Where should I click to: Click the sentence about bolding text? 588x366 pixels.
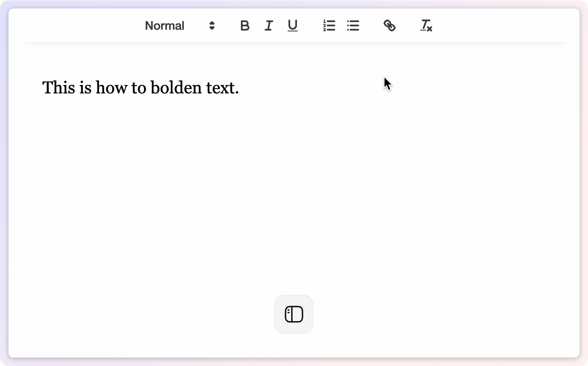(x=140, y=87)
